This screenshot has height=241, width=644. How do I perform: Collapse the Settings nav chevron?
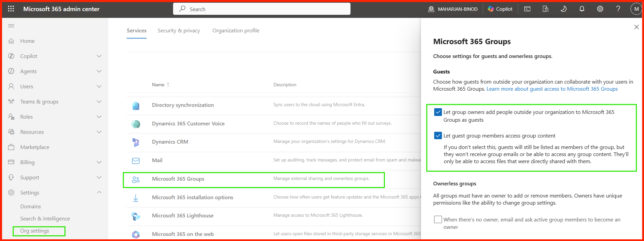click(99, 192)
